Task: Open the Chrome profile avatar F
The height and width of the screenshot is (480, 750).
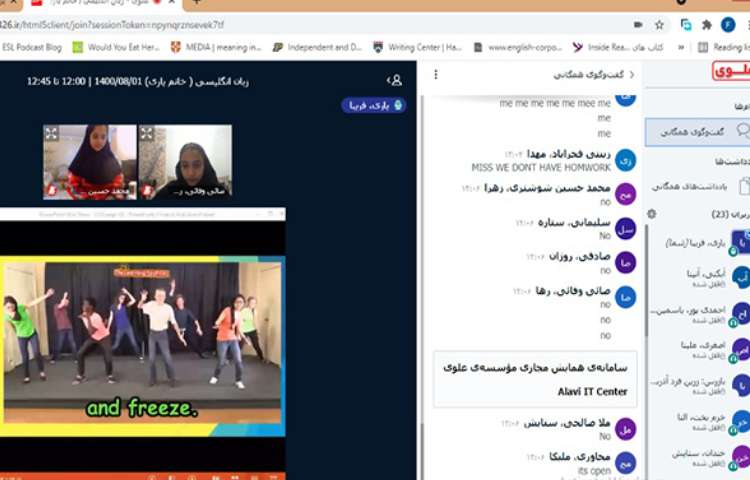Action: coord(728,25)
